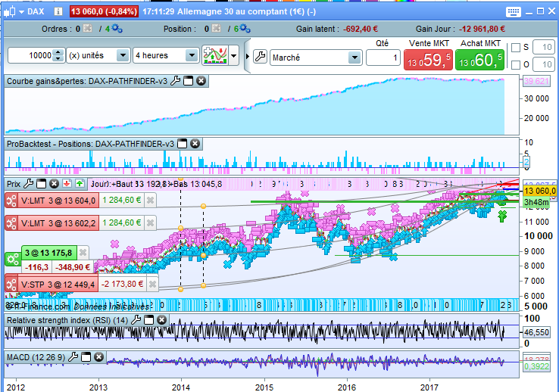Image resolution: width=559 pixels, height=392 pixels.
Task: Open the wrench settings next to Marché
Action: [261, 57]
